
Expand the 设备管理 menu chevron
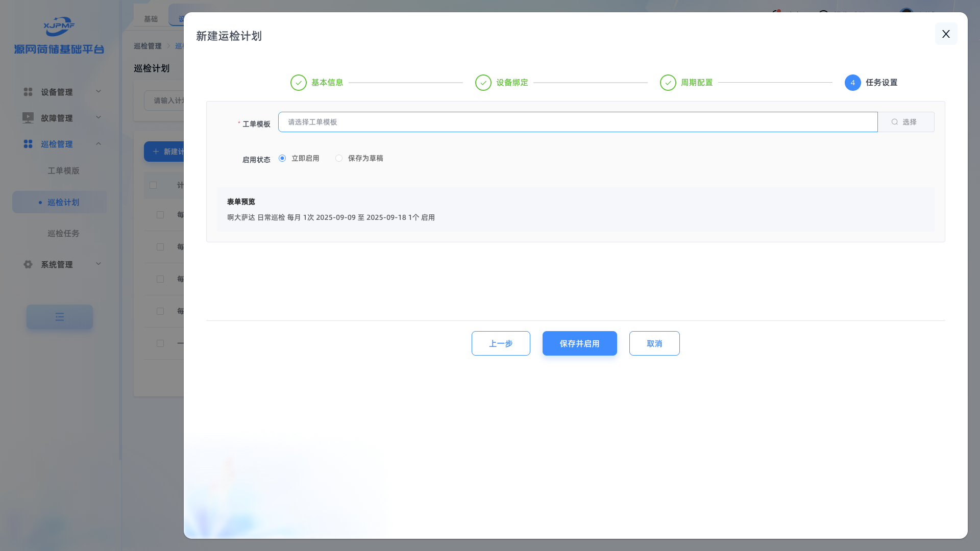click(x=99, y=91)
